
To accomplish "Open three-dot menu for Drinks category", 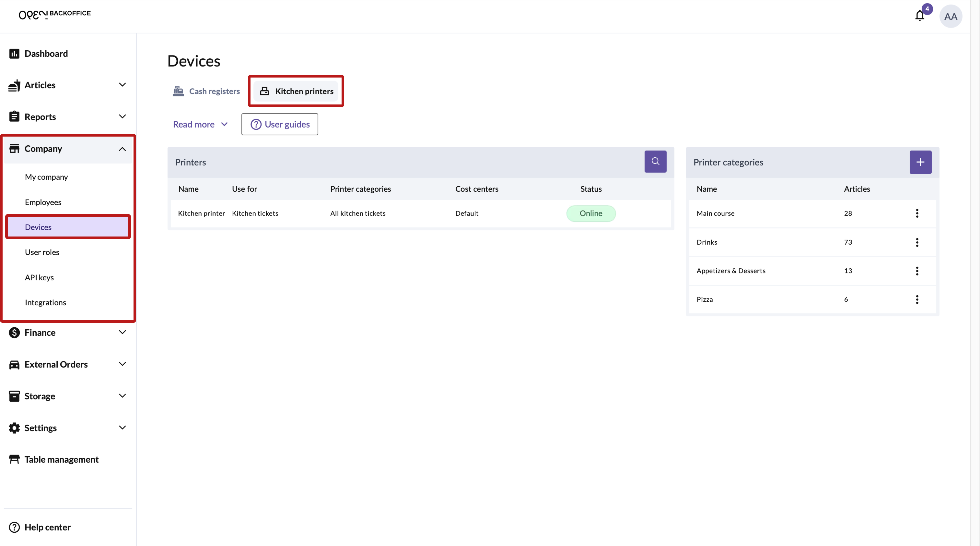I will point(917,242).
